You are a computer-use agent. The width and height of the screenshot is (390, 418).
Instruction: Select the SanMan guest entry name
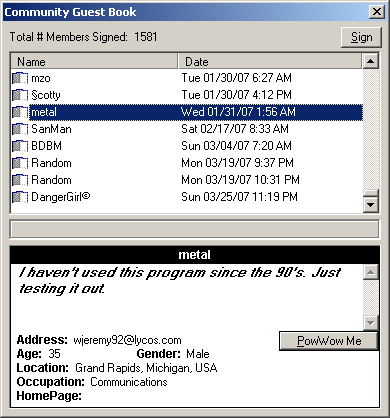pos(51,129)
